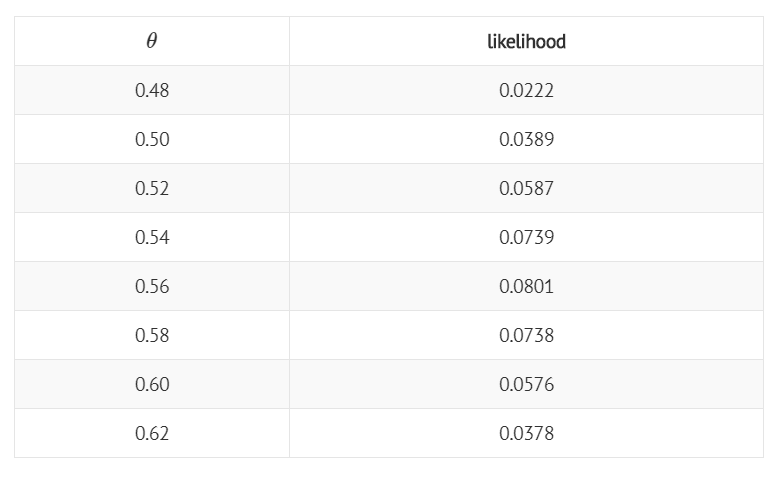The image size is (773, 479).
Task: Select the theta cell 0.60
Action: [152, 384]
